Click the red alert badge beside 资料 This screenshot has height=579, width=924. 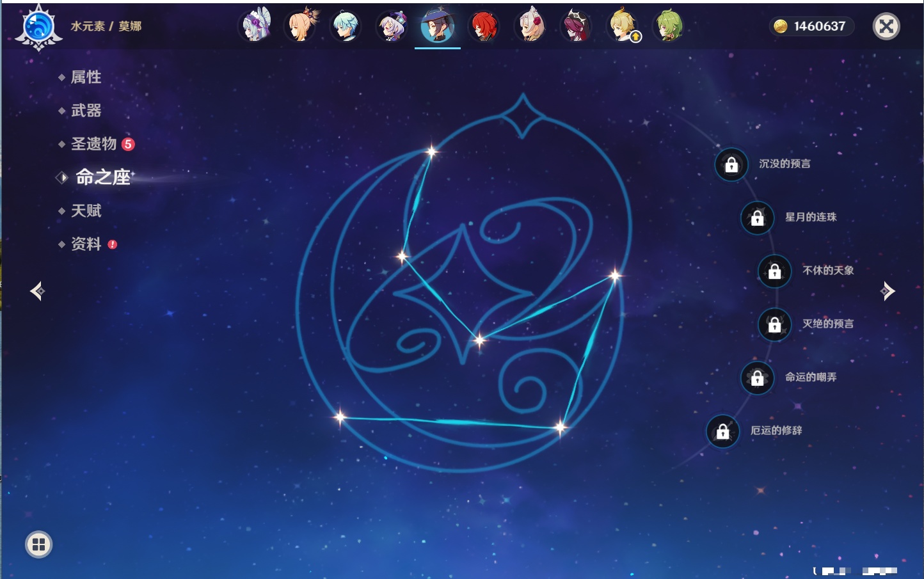coord(113,244)
